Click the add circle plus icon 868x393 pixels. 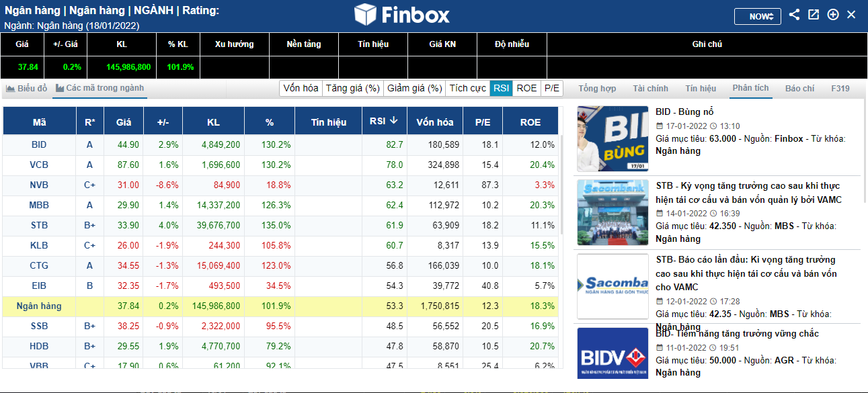pyautogui.click(x=833, y=15)
